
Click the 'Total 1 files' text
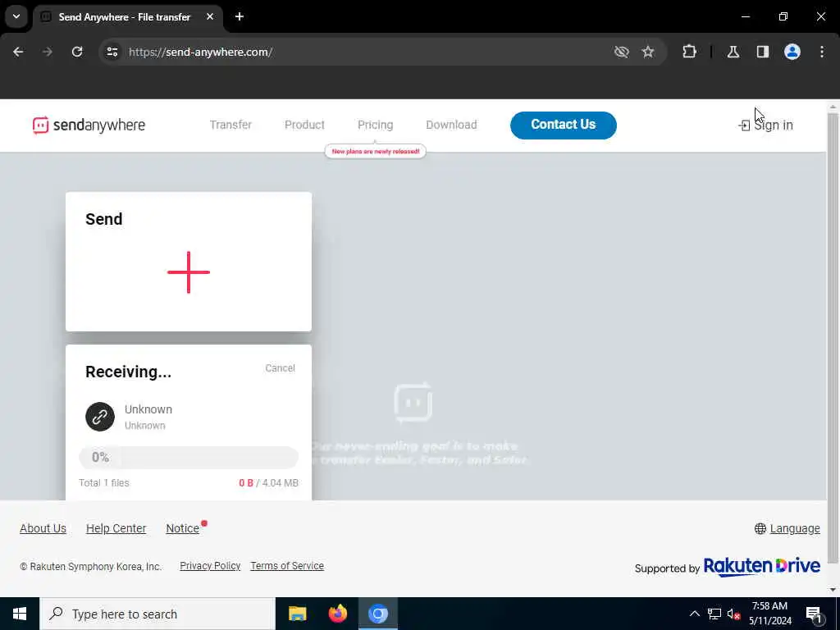tap(104, 483)
